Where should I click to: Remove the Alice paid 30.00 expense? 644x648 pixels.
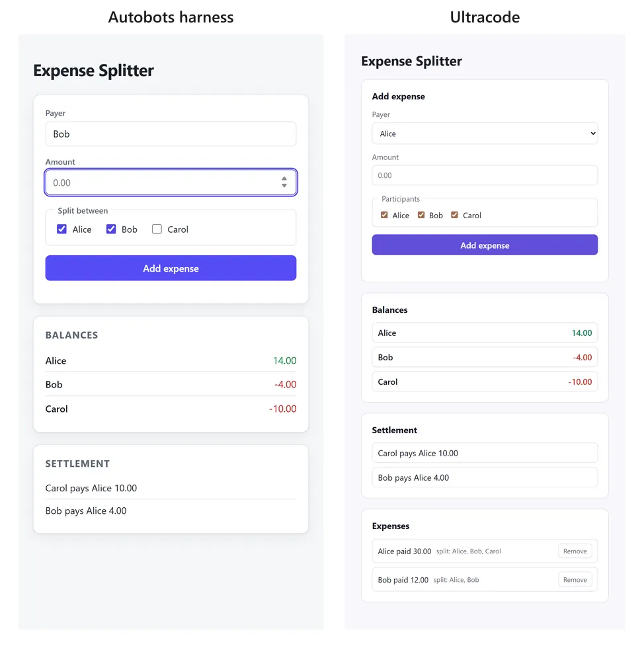[x=575, y=551]
